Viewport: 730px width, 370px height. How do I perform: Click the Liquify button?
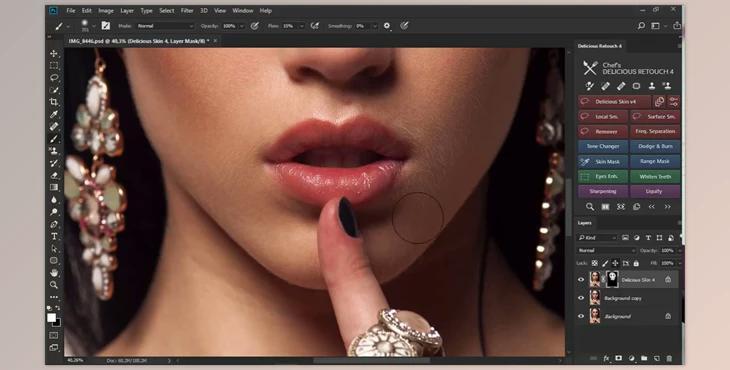(x=655, y=191)
